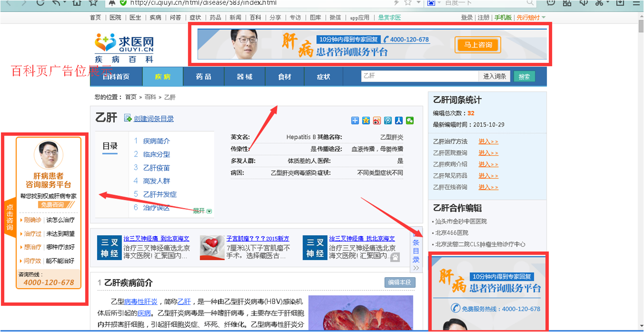Click 马上咨询 in the top banner

click(478, 45)
